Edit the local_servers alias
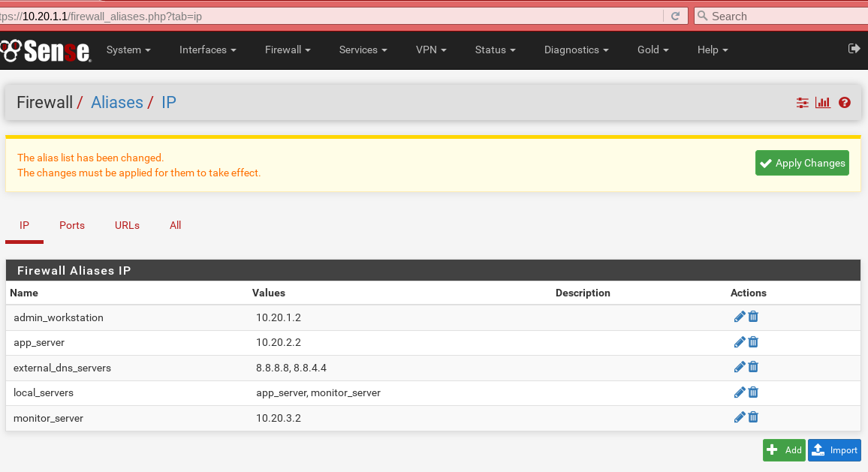This screenshot has height=472, width=868. (x=739, y=392)
